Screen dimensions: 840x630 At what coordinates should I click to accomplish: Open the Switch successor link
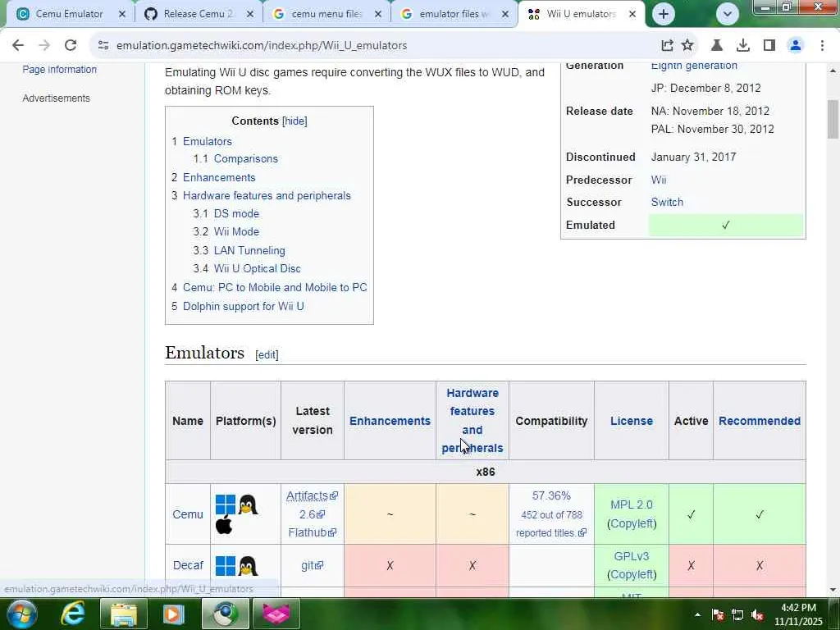pyautogui.click(x=667, y=203)
